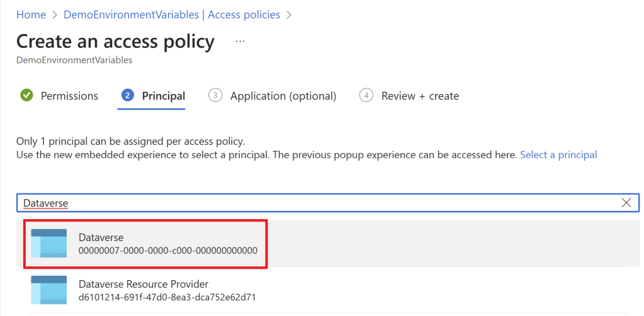Viewport: 644px width, 316px height.
Task: Click the Dataverse application icon
Action: (48, 244)
